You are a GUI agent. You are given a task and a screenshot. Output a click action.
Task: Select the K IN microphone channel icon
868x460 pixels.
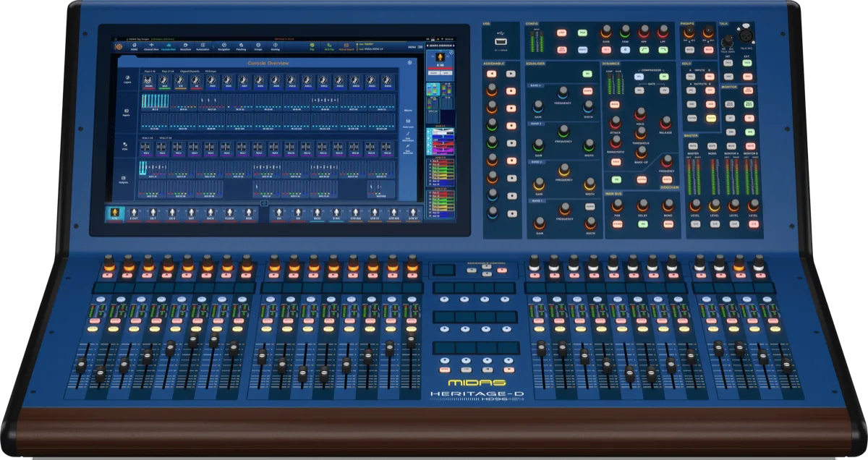(114, 213)
